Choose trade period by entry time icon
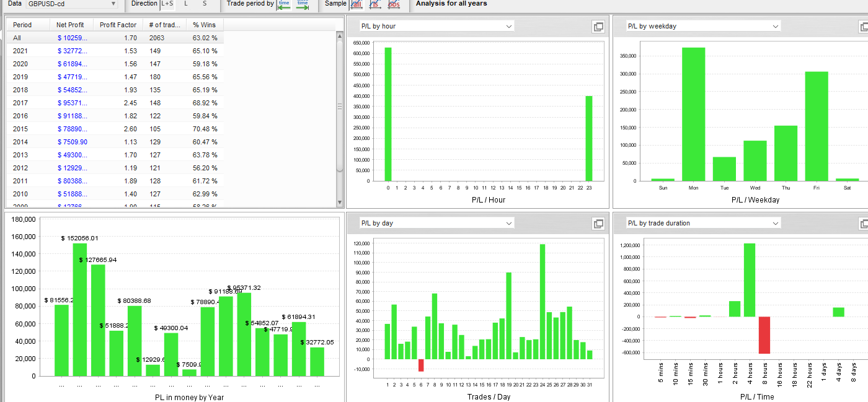868x402 pixels. [x=284, y=4]
